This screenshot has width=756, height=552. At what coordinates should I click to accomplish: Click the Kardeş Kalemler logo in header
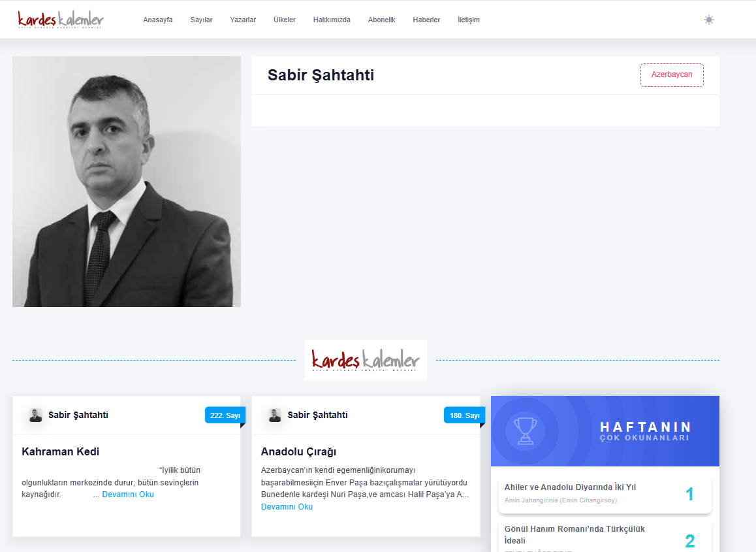(x=61, y=20)
